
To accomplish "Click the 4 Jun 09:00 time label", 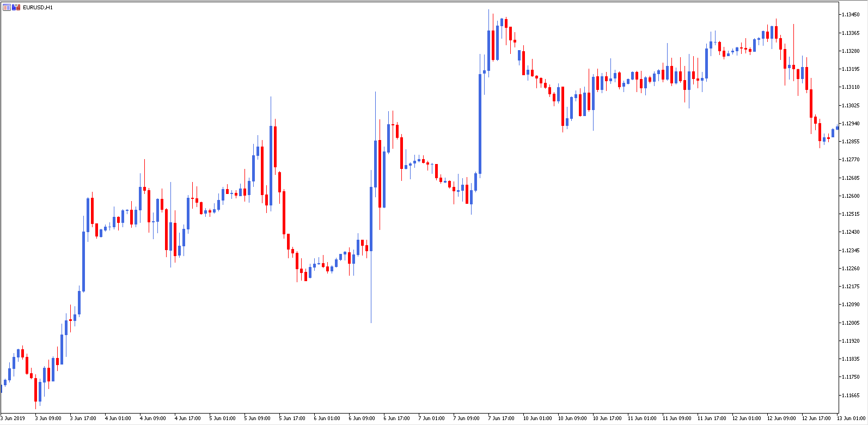I will [x=152, y=418].
